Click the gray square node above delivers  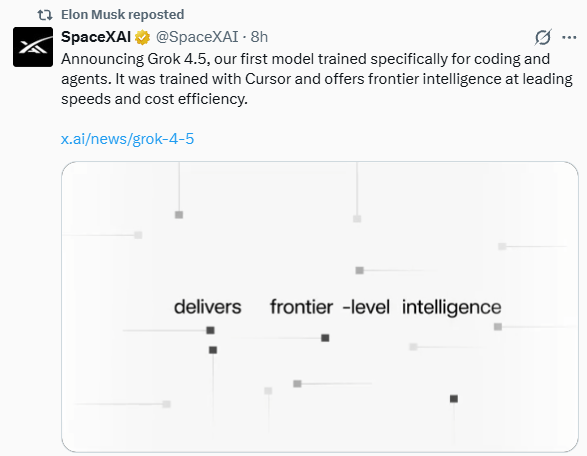click(x=179, y=215)
